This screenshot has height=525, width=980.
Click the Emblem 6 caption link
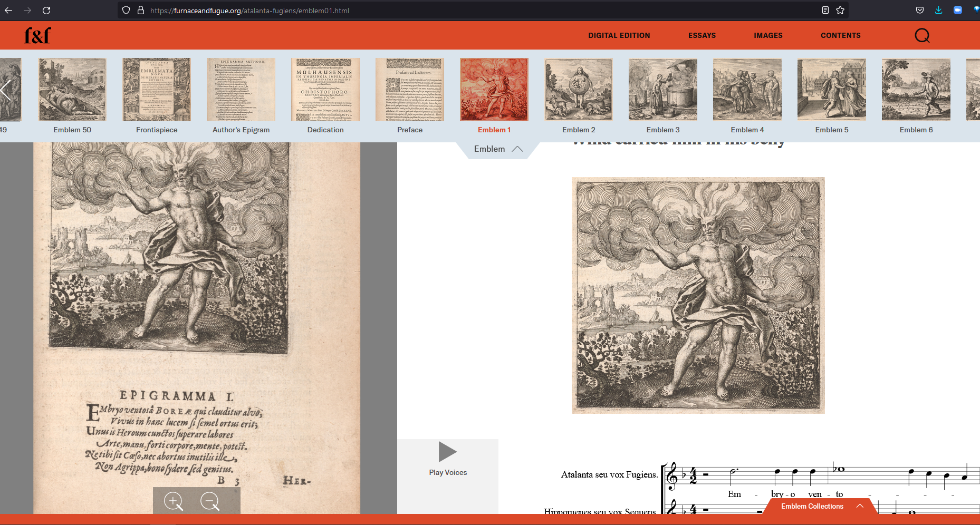point(916,130)
